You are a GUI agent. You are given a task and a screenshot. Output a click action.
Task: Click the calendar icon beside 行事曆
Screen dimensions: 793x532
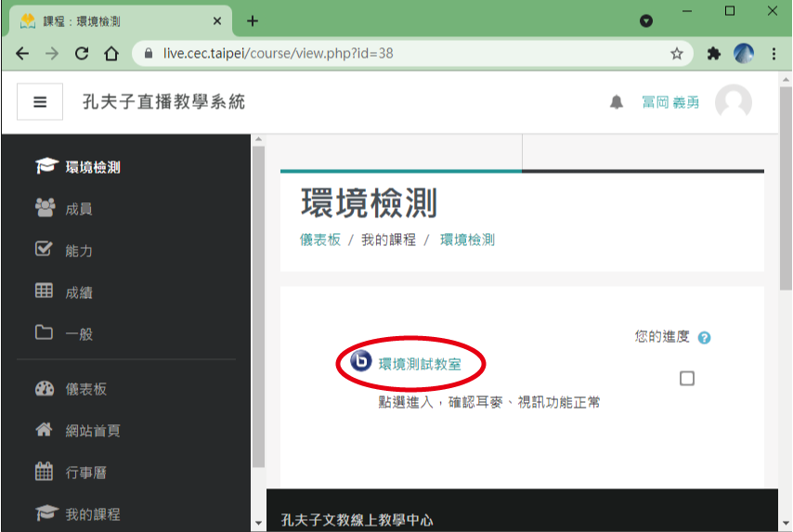pos(44,471)
